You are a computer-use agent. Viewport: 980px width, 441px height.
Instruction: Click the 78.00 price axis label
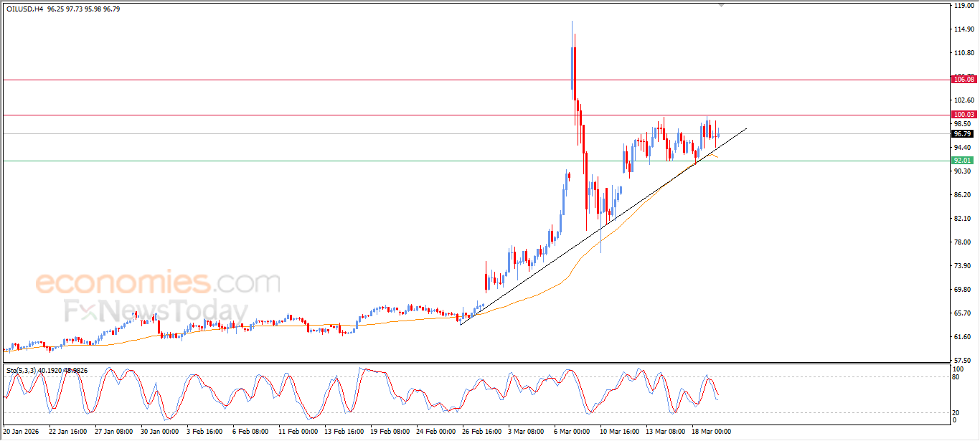coord(963,242)
